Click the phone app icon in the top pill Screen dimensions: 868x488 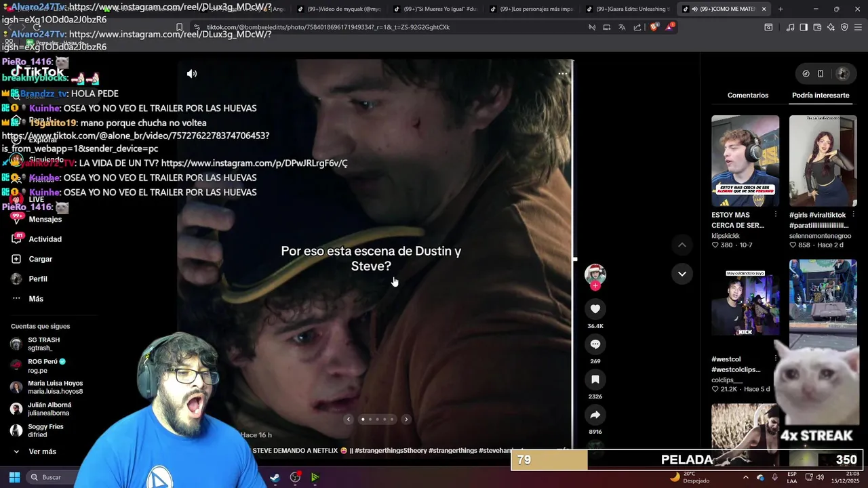[x=821, y=74]
